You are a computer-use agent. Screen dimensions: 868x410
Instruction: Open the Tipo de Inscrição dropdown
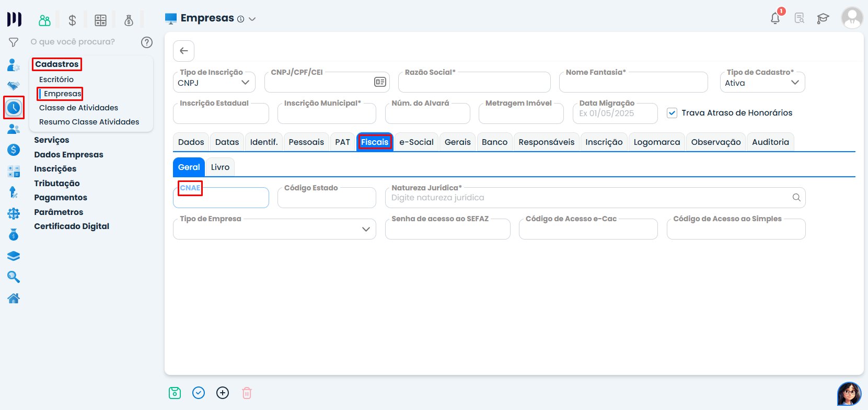[x=214, y=83]
